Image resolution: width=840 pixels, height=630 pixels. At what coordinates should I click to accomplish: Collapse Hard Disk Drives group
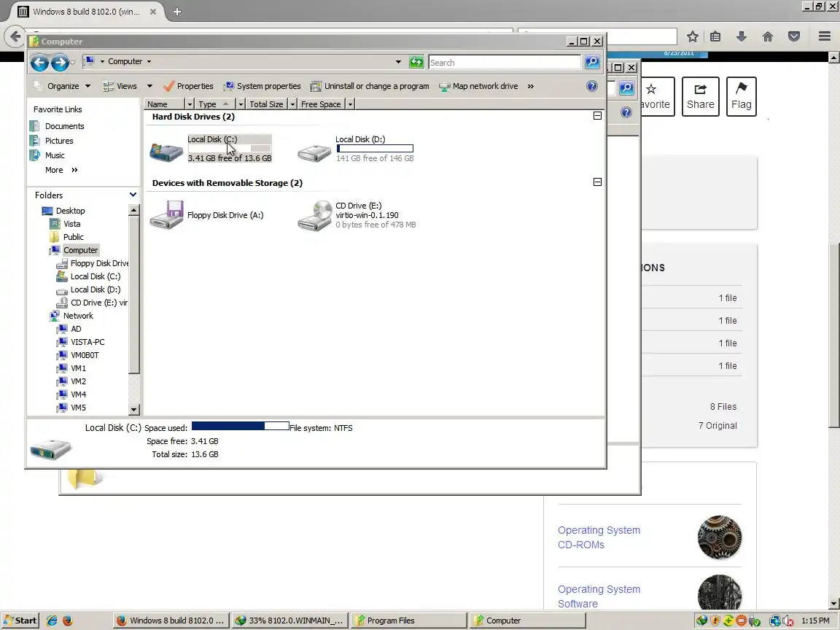[597, 116]
